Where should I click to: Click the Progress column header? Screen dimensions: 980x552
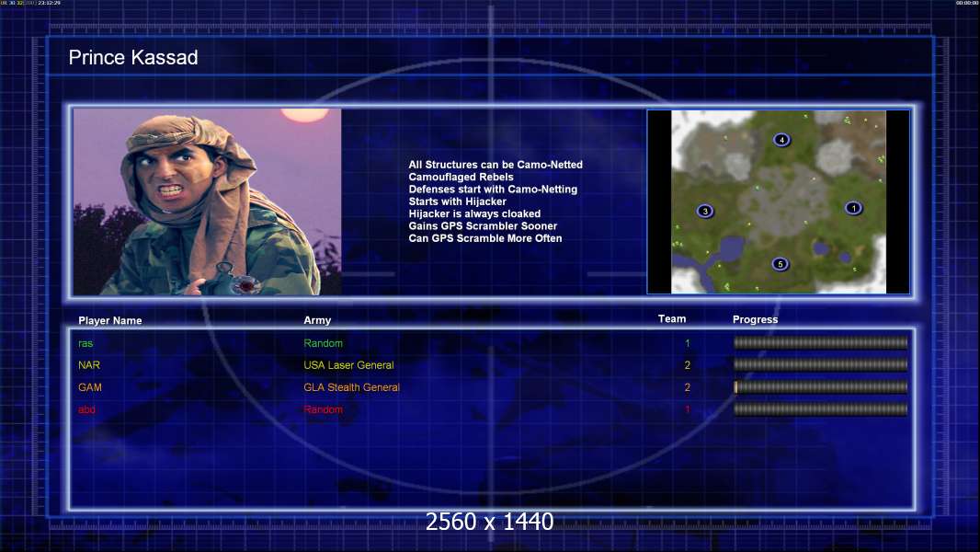point(755,319)
